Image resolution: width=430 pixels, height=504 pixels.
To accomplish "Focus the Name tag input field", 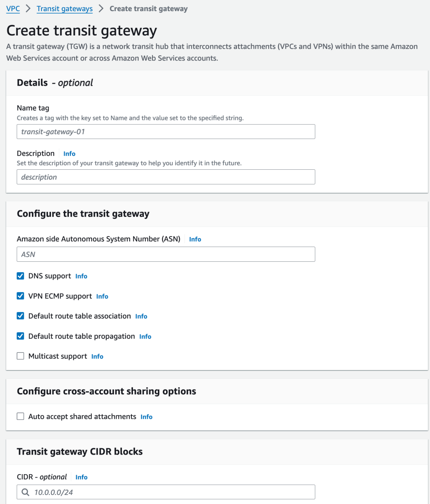I will click(166, 131).
